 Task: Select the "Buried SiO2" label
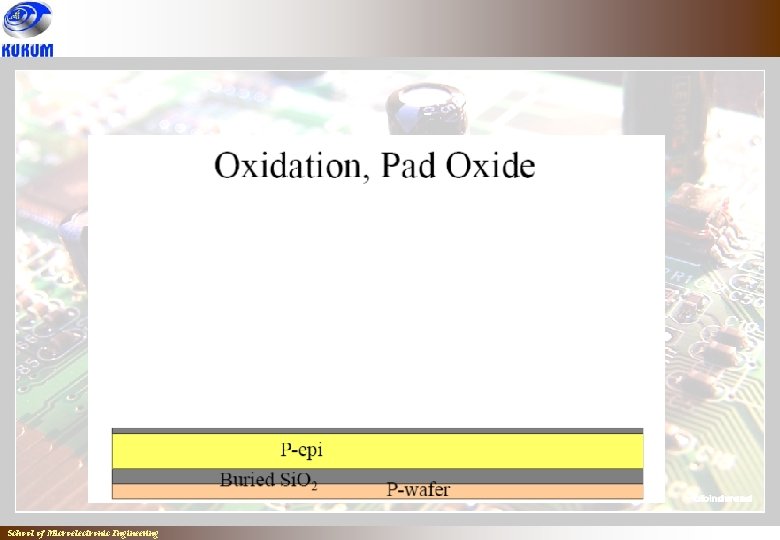269,480
